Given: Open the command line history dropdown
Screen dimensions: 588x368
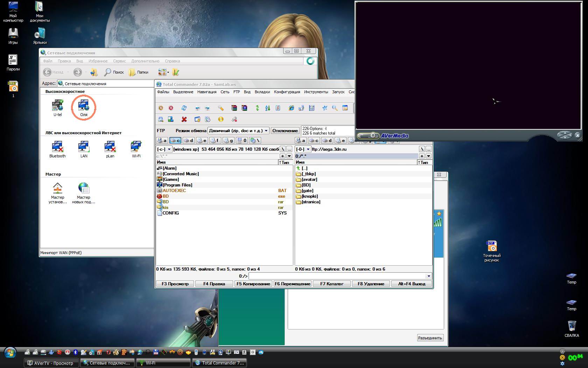Looking at the screenshot, I should [x=428, y=276].
